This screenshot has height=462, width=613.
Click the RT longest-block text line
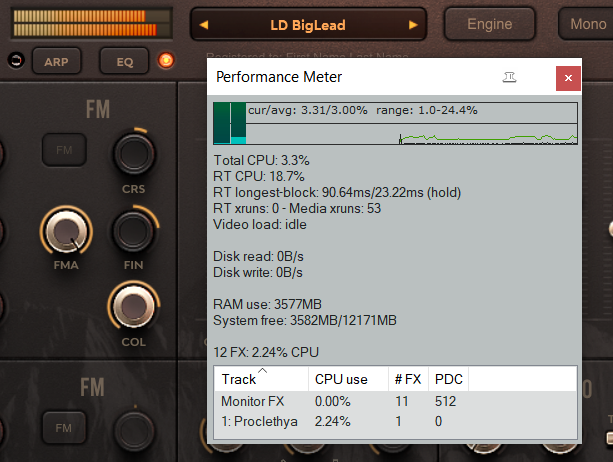pyautogui.click(x=337, y=193)
